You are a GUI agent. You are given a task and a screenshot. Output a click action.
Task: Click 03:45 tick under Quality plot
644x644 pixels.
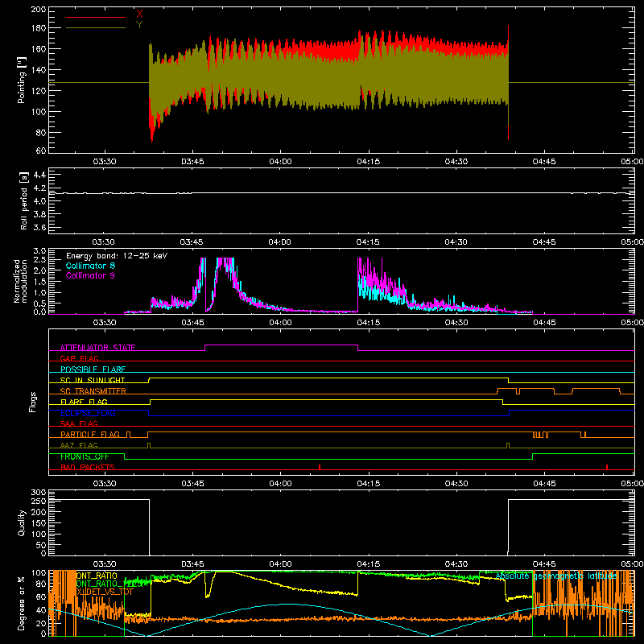(192, 564)
